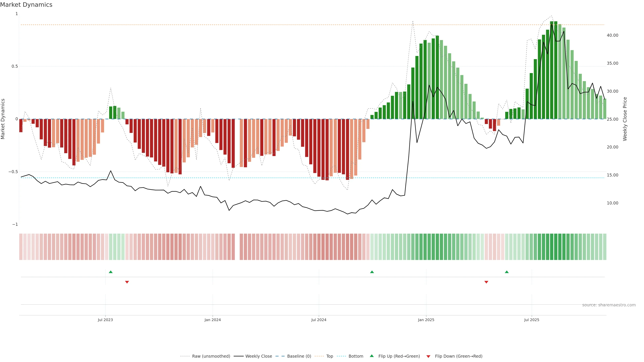The width and height of the screenshot is (644, 362).
Task: Toggle the Baseline (0) legend entry
Action: pyautogui.click(x=299, y=356)
